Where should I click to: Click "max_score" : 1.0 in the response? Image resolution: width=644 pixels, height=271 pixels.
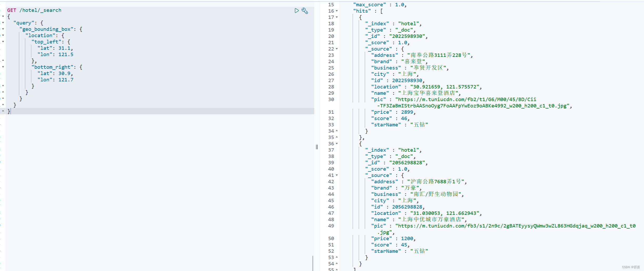380,5
